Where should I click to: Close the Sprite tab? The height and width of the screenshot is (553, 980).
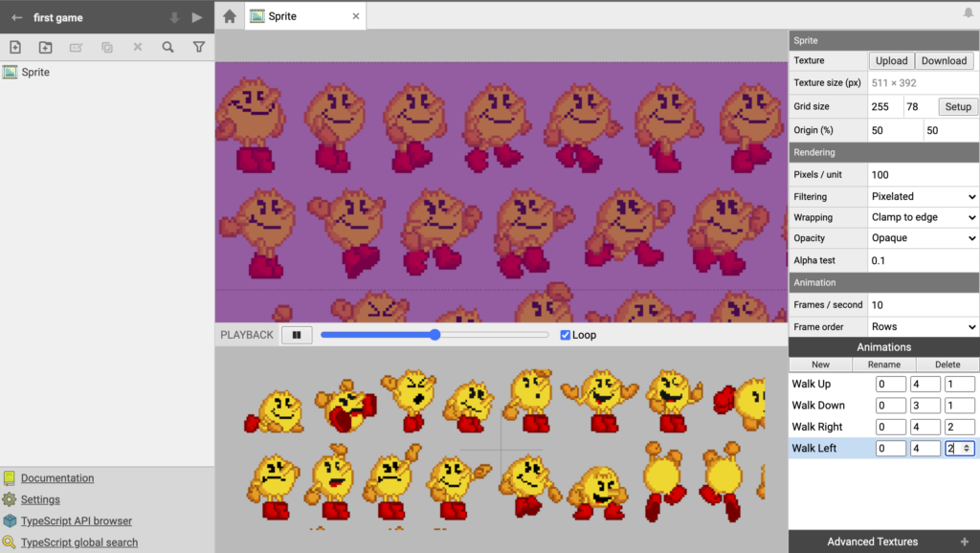[356, 16]
